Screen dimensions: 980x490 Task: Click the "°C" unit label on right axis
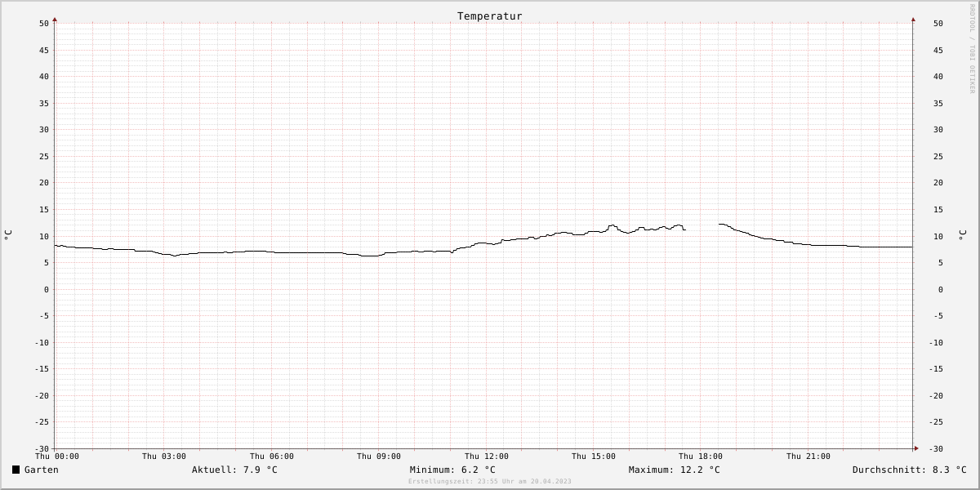click(x=963, y=234)
